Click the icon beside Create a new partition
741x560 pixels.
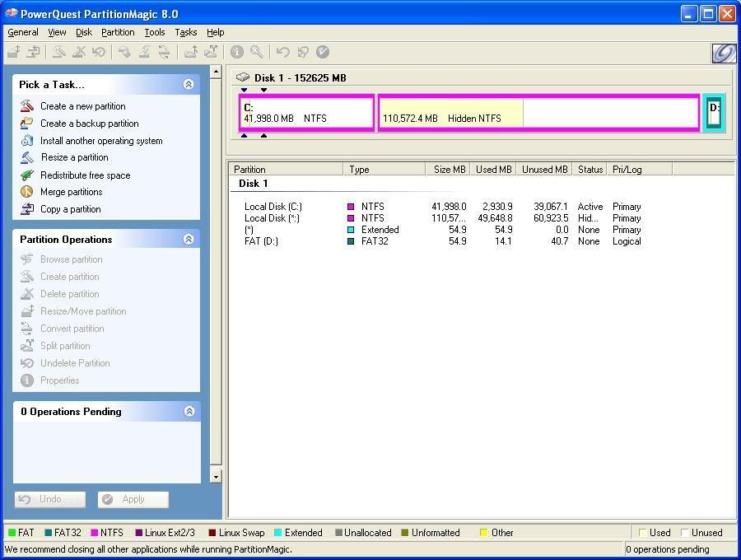click(x=27, y=106)
